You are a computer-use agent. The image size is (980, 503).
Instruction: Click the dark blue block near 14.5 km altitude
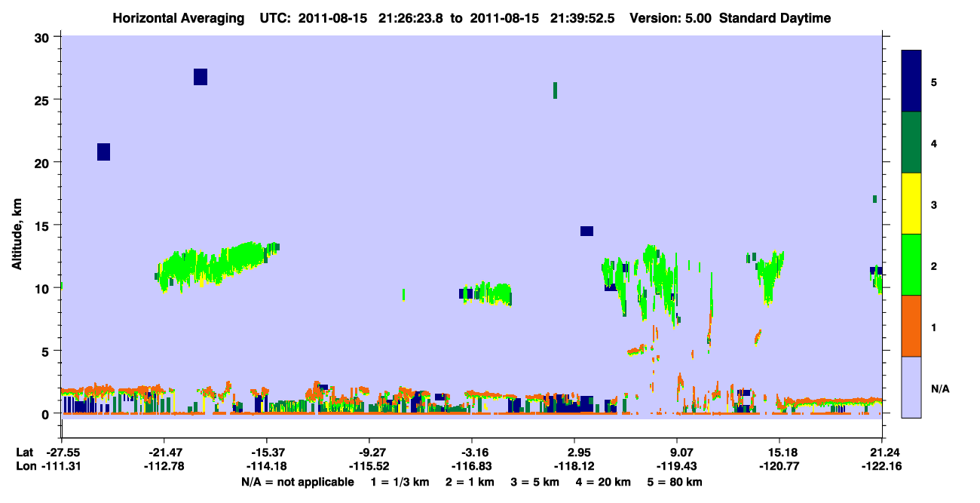tap(587, 231)
